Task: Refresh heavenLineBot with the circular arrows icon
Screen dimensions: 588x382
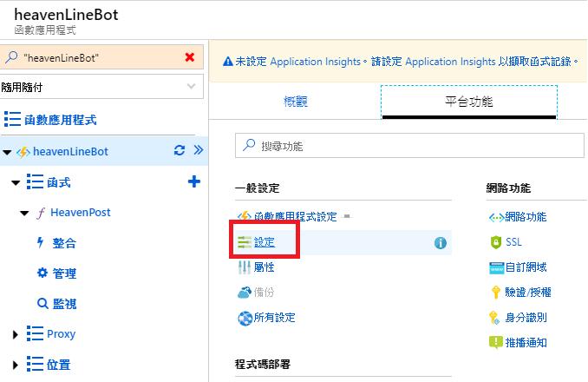Action: [180, 150]
